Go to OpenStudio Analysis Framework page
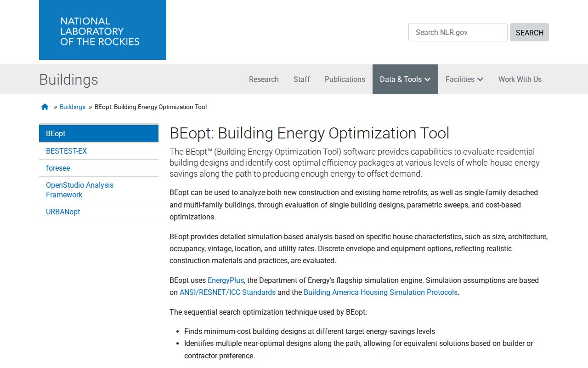 coord(79,190)
